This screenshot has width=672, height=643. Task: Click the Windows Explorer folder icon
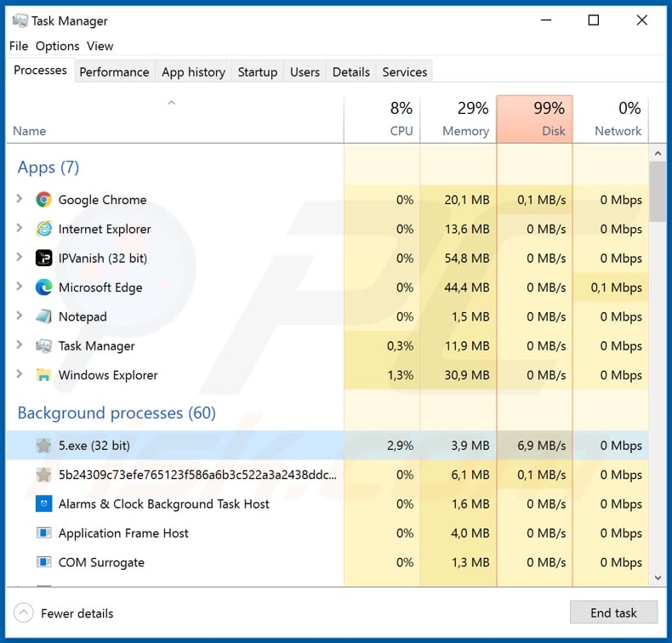tap(43, 375)
